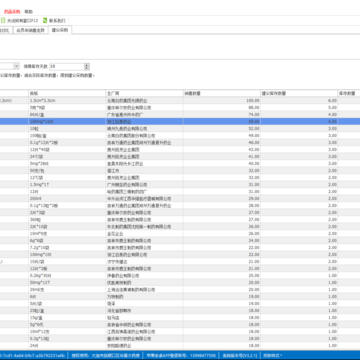Select the specification cell 7.2g*10袋
This screenshot has width=360, height=360.
(x=67, y=248)
